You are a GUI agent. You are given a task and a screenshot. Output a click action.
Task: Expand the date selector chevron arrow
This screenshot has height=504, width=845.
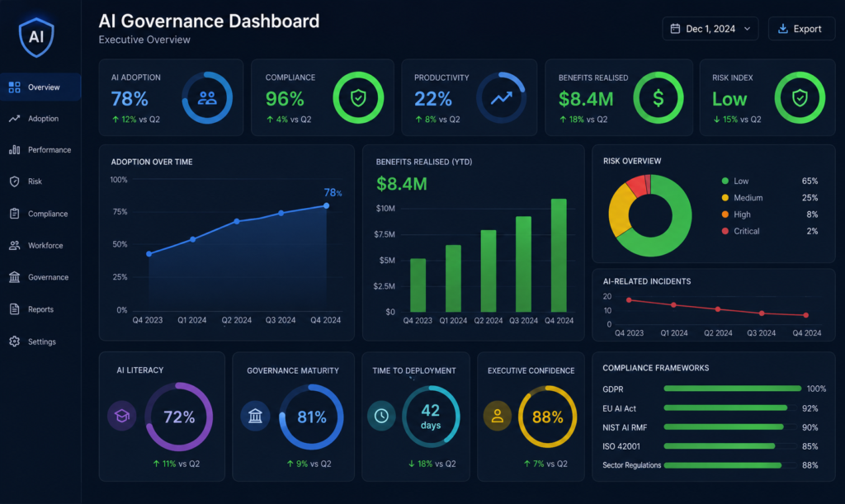[747, 29]
